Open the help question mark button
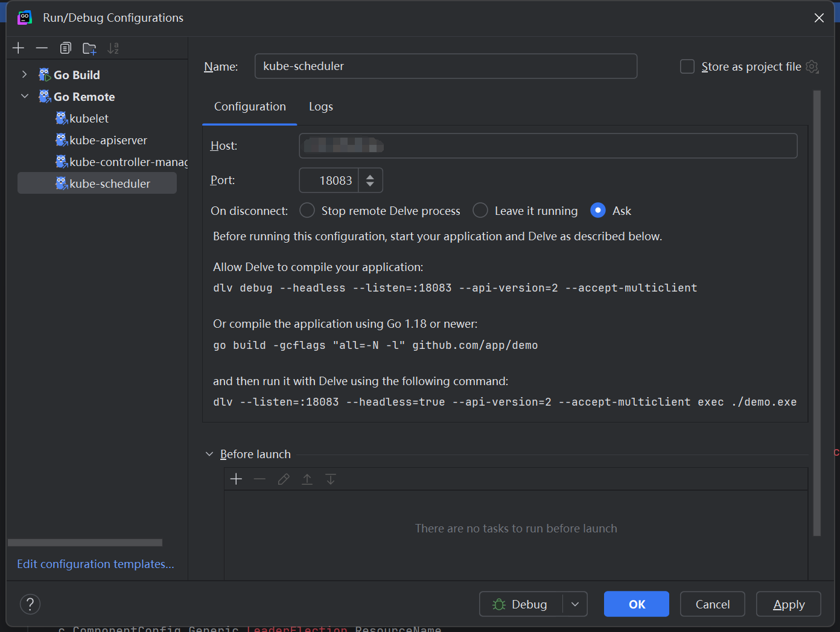Screen dimensions: 840x632 (x=30, y=604)
